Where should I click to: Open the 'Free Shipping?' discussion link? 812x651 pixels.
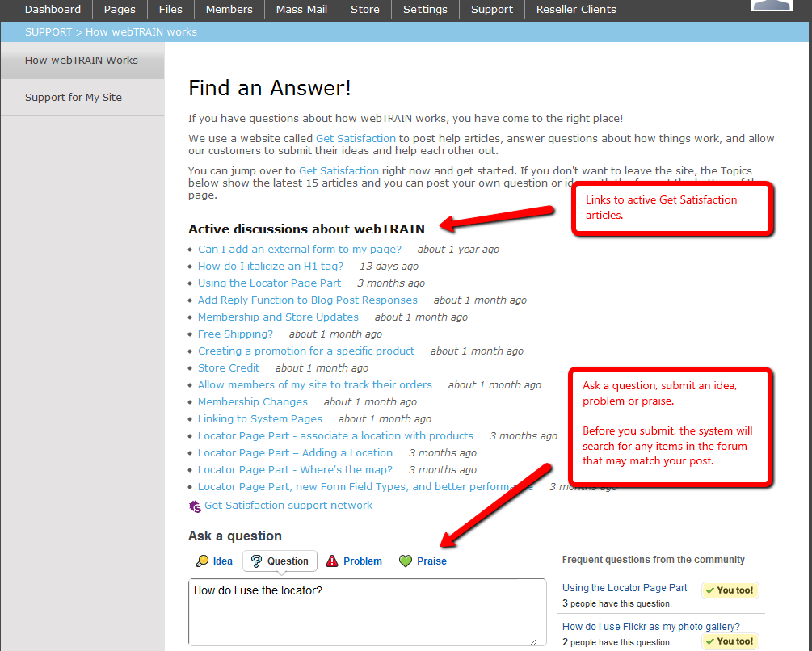[x=235, y=334]
